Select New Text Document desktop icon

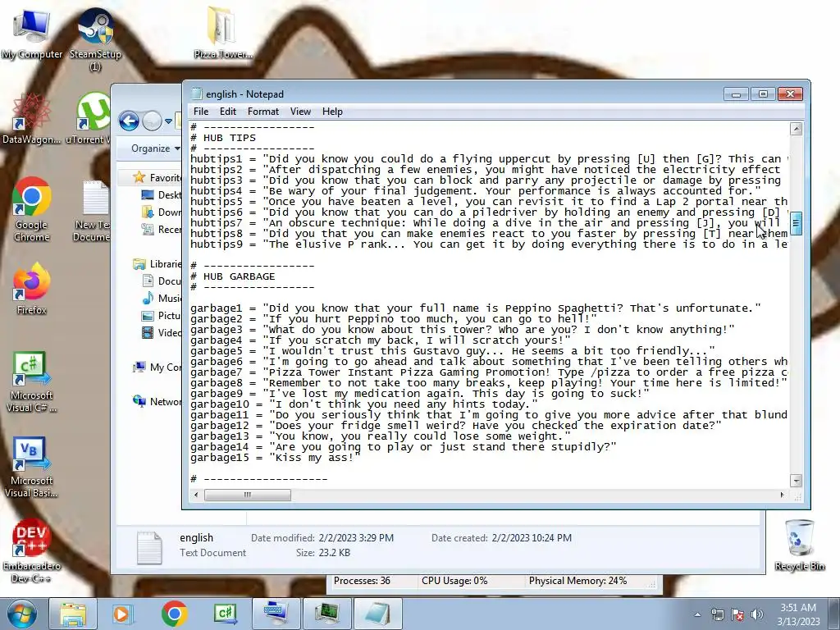[92, 211]
